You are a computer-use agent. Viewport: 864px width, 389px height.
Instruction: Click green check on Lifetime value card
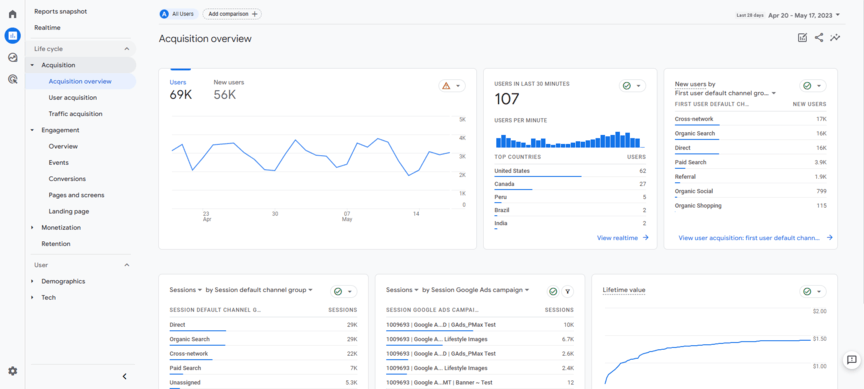(807, 291)
